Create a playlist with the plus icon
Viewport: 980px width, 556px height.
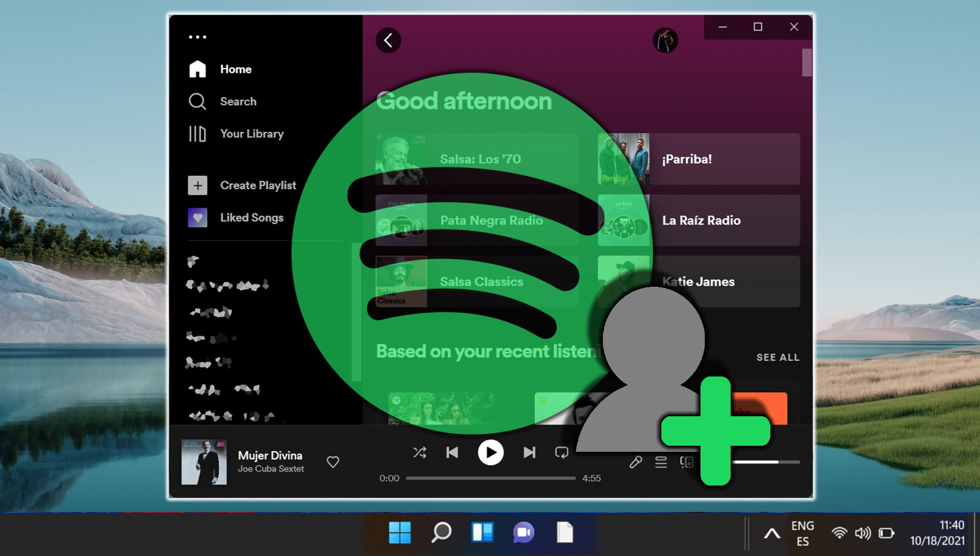[x=198, y=186]
